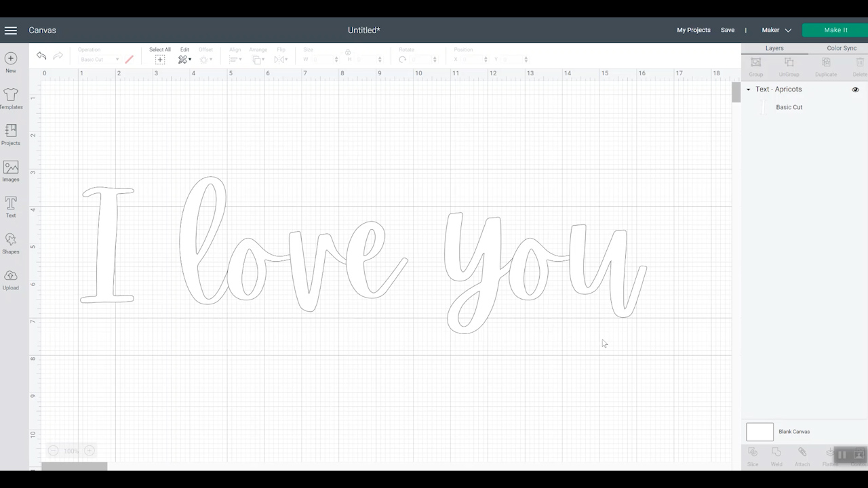Click the Blank Canvas label
Image resolution: width=868 pixels, height=488 pixels.
(794, 432)
